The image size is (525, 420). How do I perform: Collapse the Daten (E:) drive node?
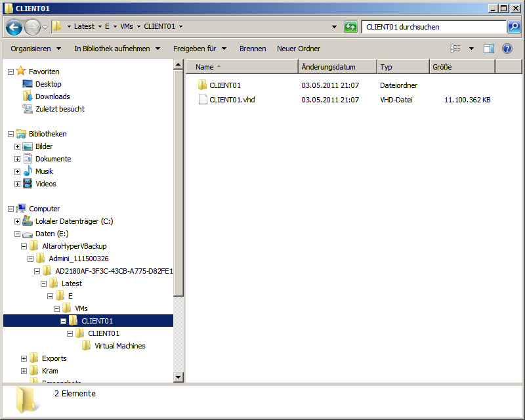[x=17, y=234]
